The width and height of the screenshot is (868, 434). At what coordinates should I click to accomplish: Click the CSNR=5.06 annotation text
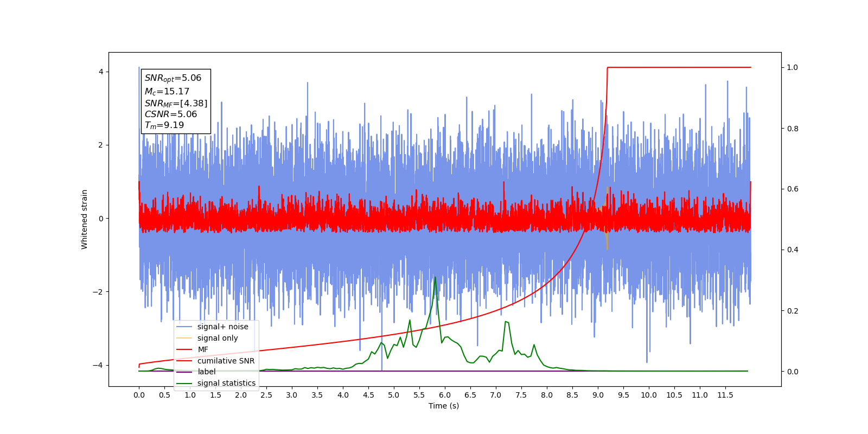(x=171, y=114)
